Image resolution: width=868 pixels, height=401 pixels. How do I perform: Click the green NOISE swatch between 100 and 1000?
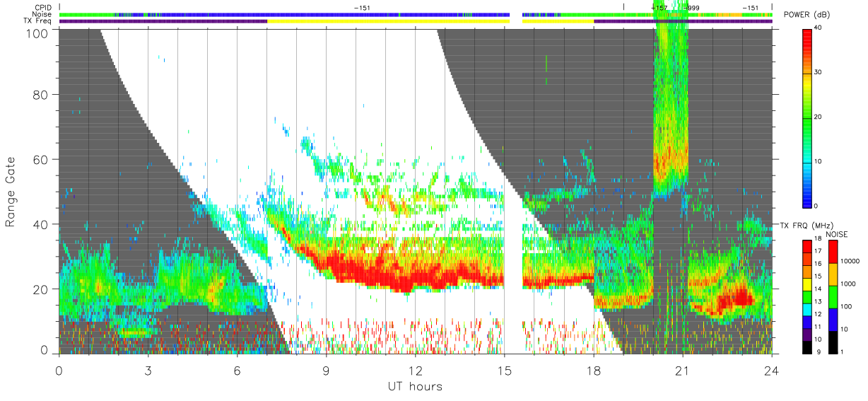tap(834, 296)
